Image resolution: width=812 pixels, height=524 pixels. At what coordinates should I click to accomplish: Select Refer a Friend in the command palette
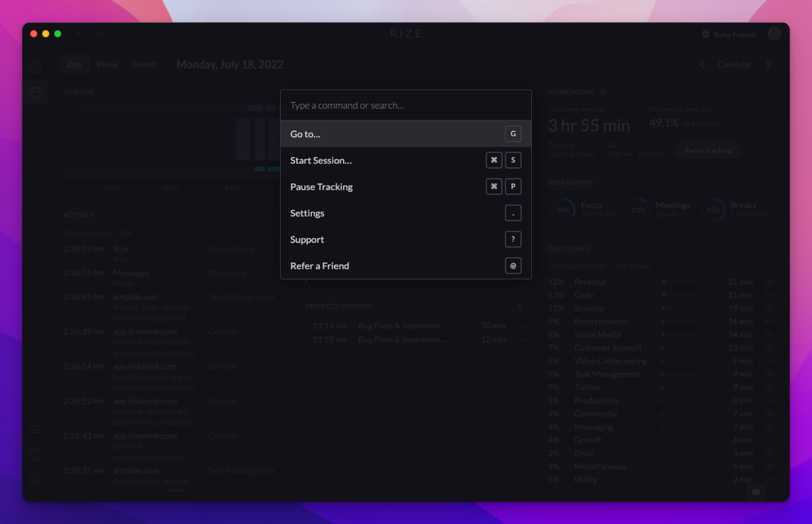[406, 265]
